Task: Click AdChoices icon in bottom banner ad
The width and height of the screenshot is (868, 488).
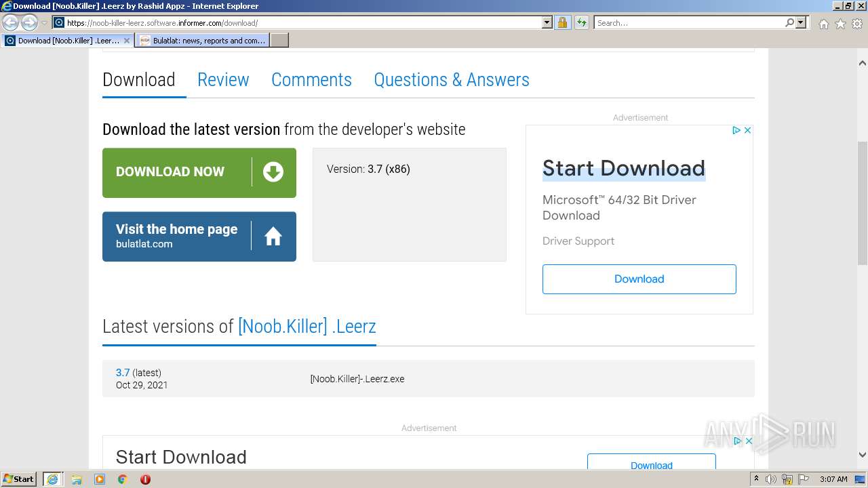Action: pos(738,441)
